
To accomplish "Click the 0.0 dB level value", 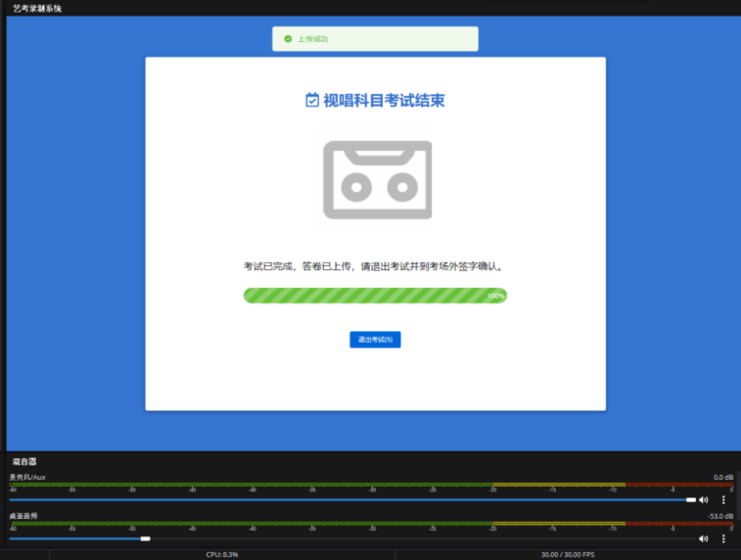I will click(723, 478).
